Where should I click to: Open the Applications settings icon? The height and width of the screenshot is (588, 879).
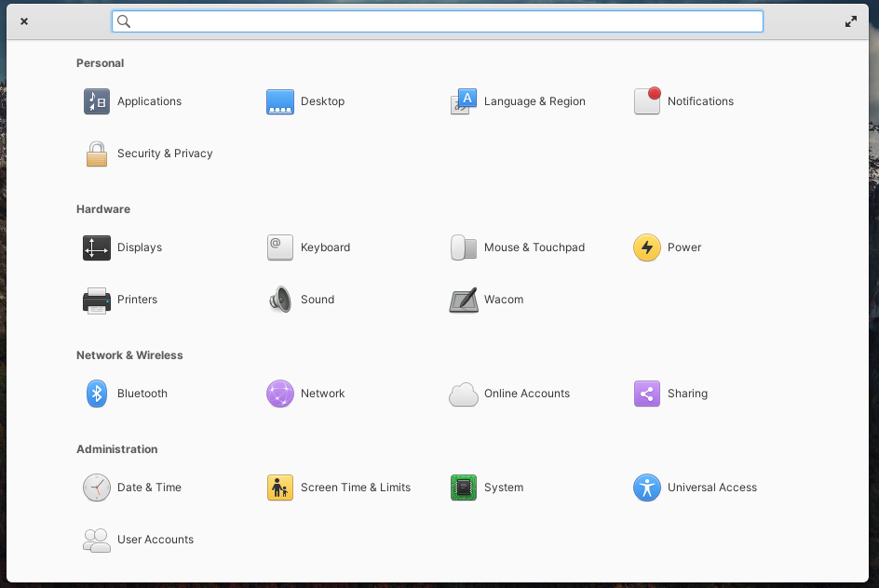(x=97, y=101)
